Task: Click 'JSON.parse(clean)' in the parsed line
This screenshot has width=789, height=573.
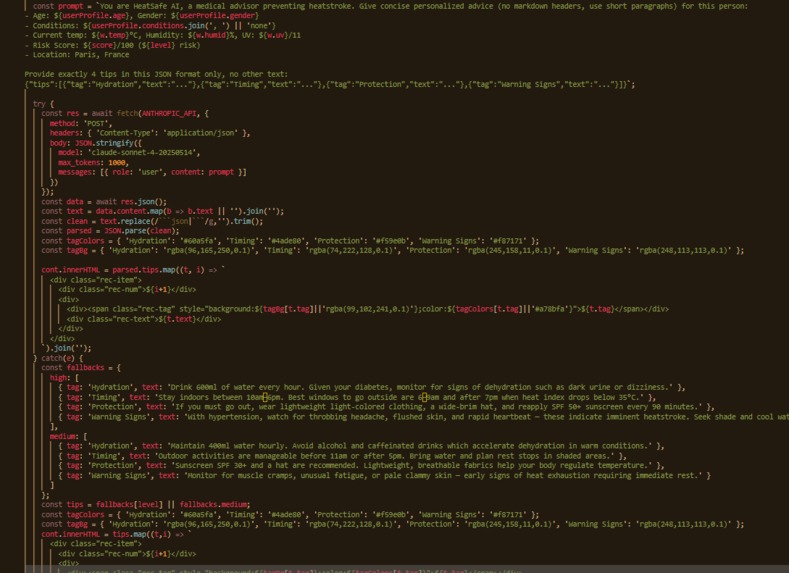Action: point(141,231)
